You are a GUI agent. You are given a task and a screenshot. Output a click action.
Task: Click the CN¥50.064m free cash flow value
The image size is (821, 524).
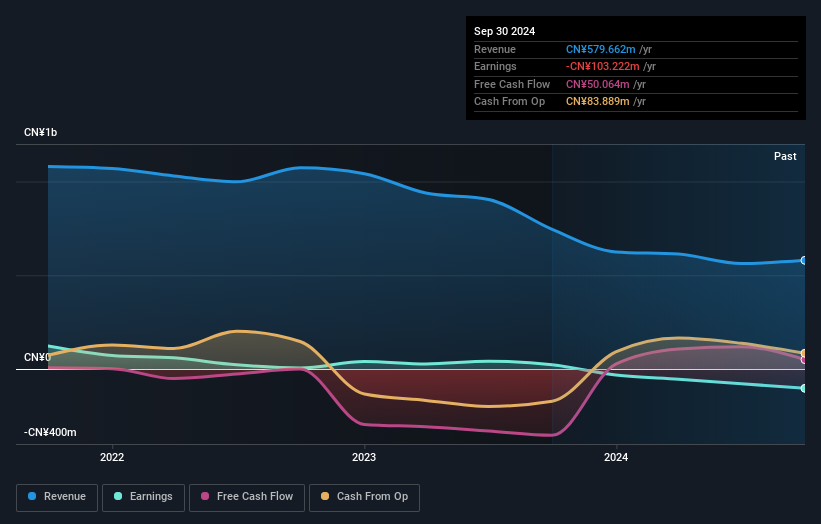coord(597,84)
